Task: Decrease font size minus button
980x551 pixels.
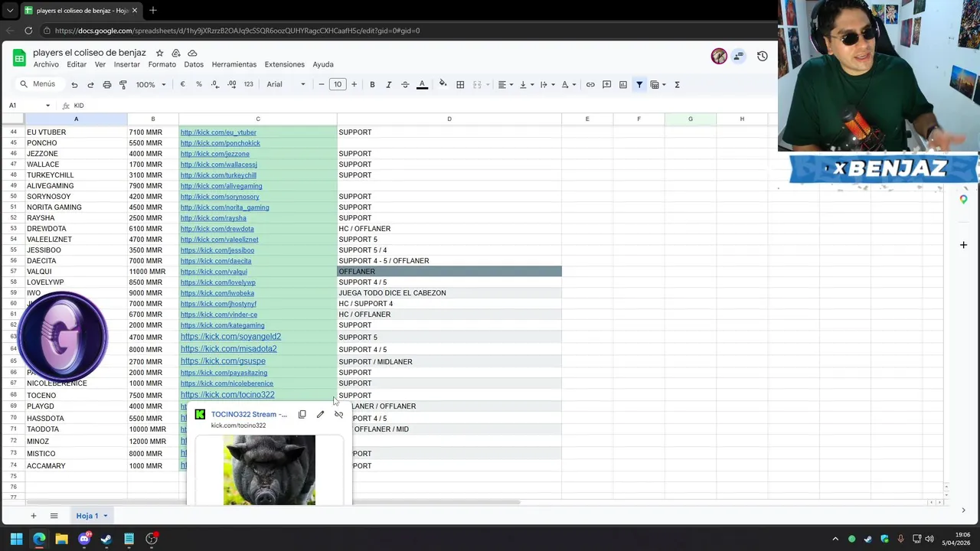Action: pyautogui.click(x=322, y=85)
